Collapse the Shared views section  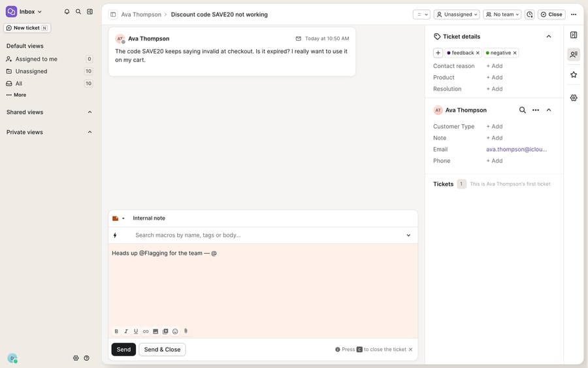(x=90, y=112)
